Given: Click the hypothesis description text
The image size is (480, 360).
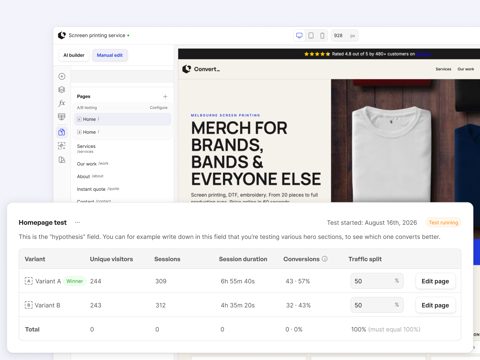Looking at the screenshot, I should (x=229, y=237).
